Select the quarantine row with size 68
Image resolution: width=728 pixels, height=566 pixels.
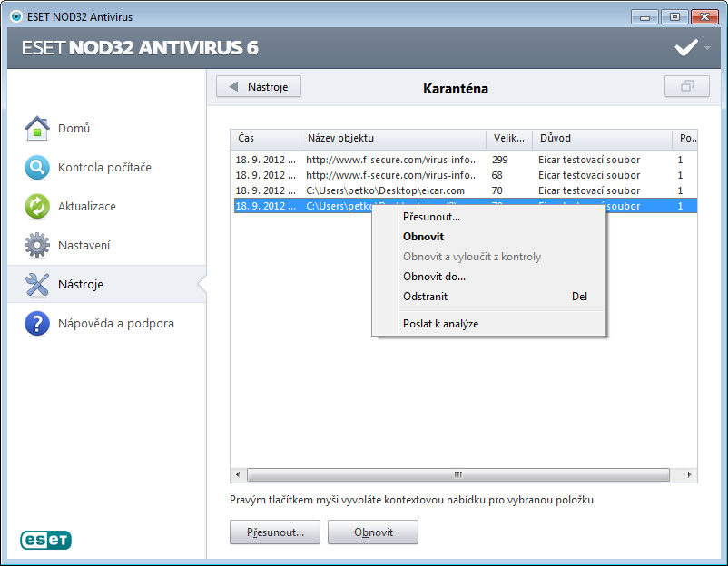pos(466,175)
